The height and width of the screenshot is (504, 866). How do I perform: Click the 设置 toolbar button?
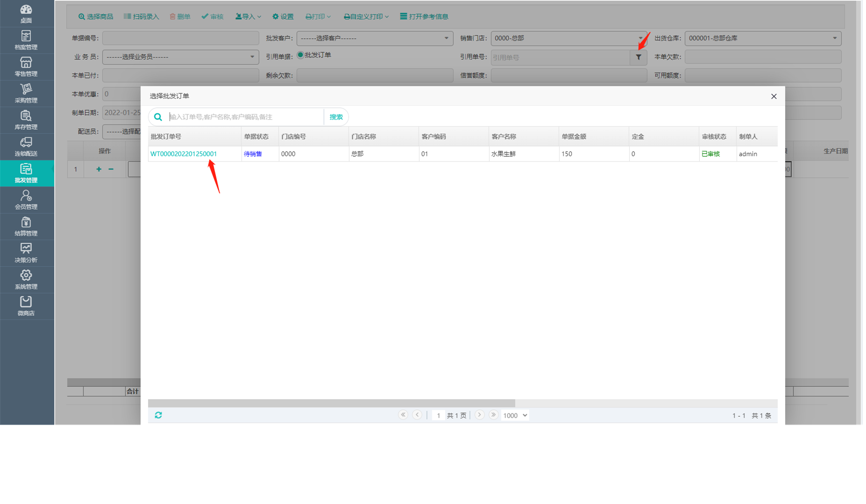click(x=283, y=17)
